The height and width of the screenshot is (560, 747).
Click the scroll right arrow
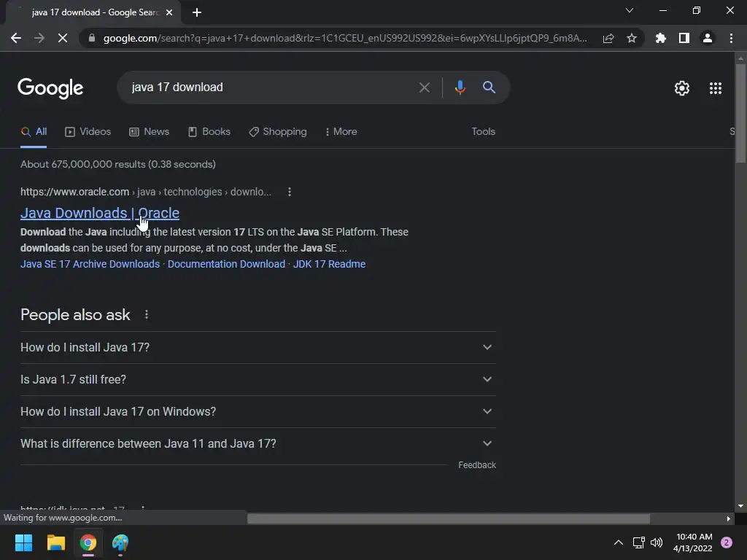pyautogui.click(x=729, y=518)
